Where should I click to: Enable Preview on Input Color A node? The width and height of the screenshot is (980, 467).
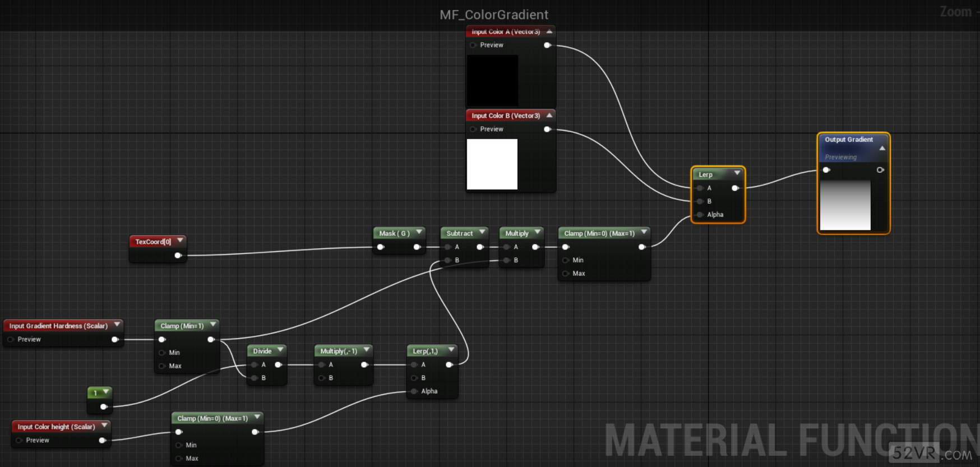[x=473, y=45]
